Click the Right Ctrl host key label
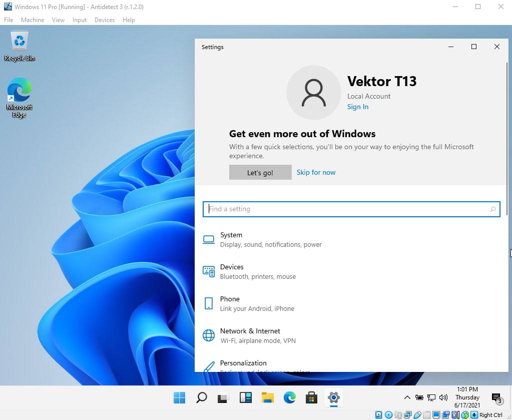 pos(491,415)
